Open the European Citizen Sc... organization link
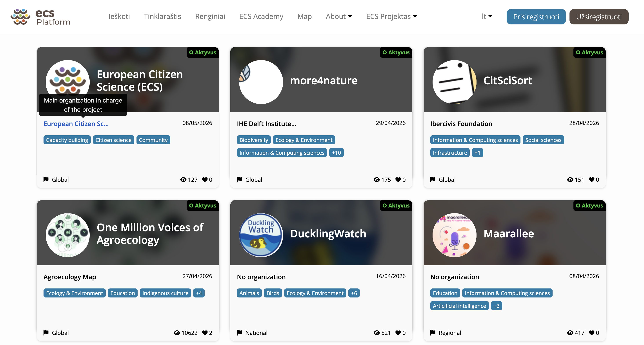 coord(76,124)
